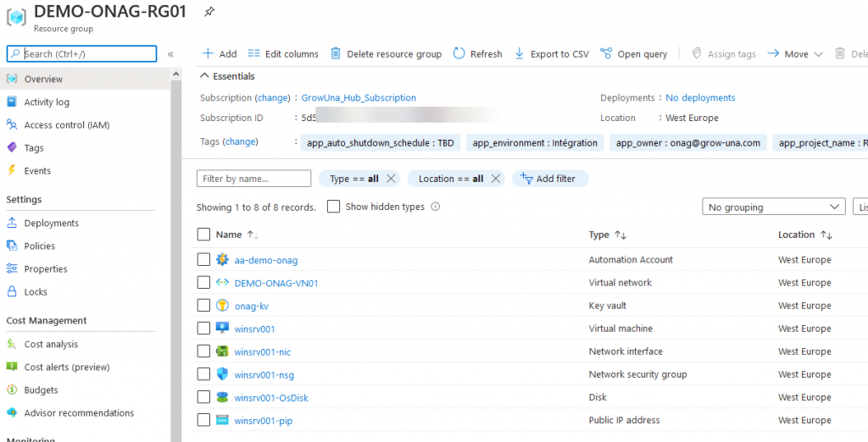Viewport: 868px width, 442px height.
Task: Click the Filter by name field
Action: point(254,179)
